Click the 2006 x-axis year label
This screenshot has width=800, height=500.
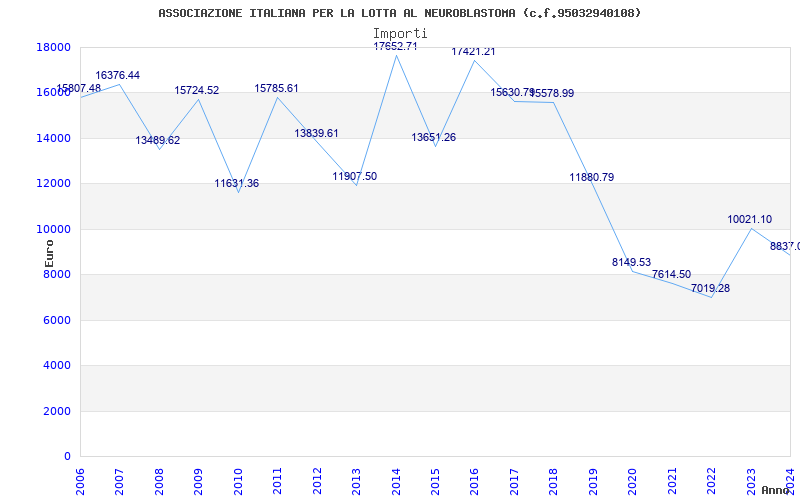coord(80,481)
